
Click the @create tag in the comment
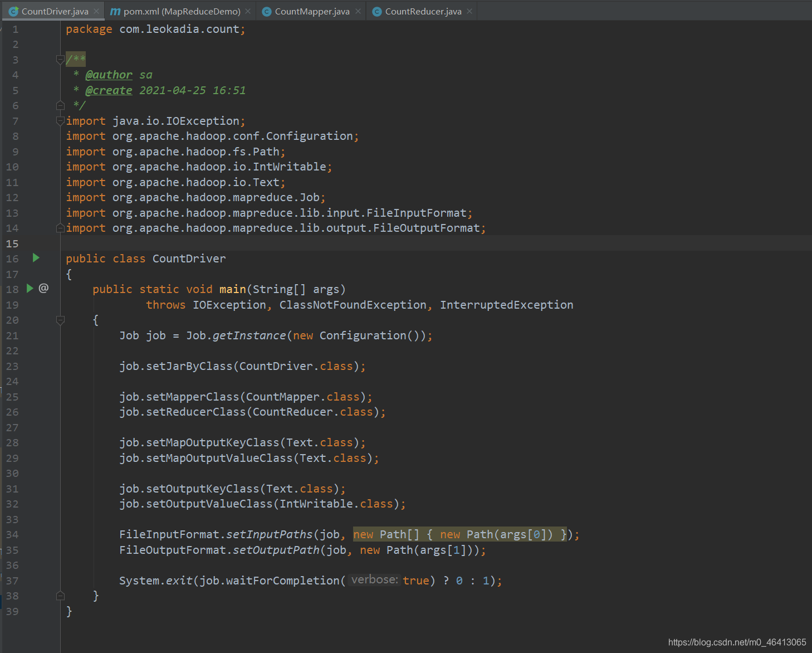click(x=109, y=90)
